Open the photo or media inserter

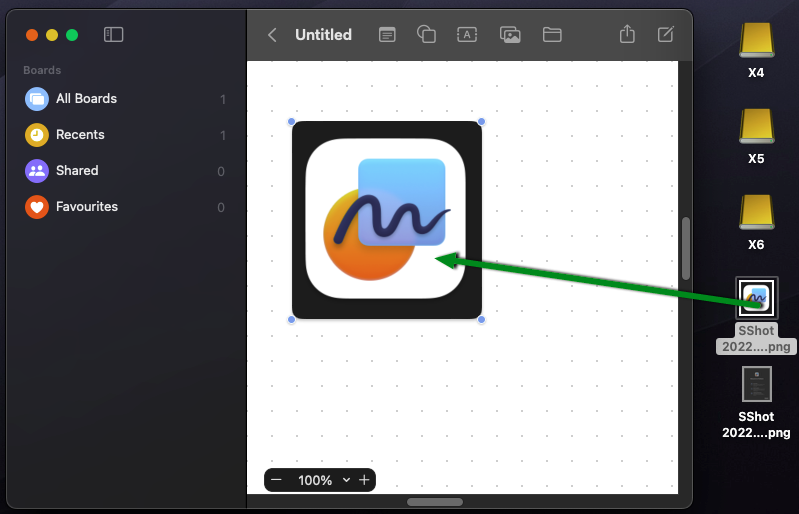tap(510, 35)
